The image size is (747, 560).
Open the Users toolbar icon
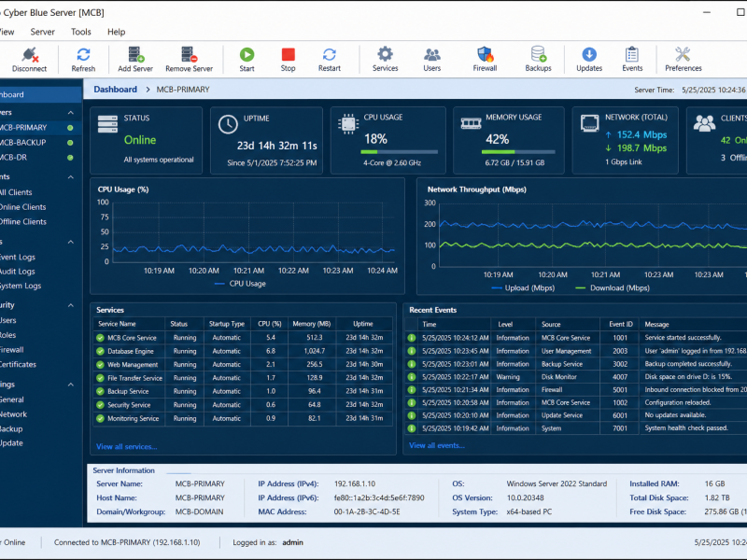point(432,54)
